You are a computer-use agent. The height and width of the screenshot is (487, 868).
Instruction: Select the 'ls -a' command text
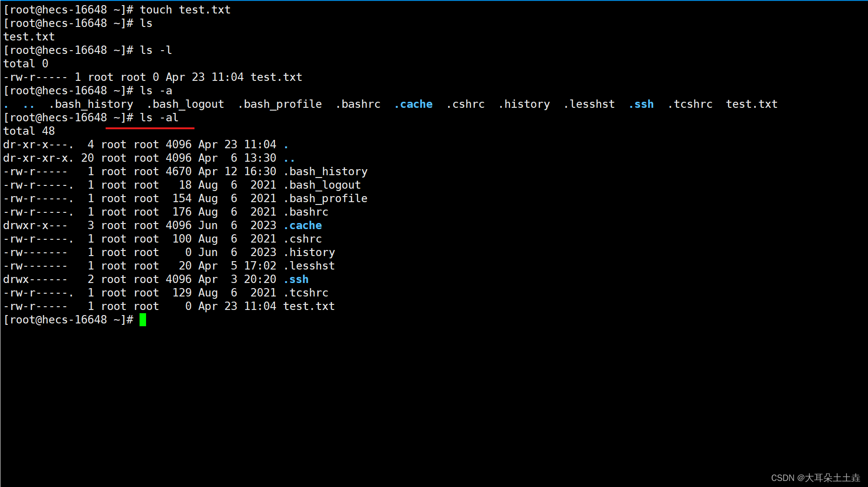(x=156, y=91)
